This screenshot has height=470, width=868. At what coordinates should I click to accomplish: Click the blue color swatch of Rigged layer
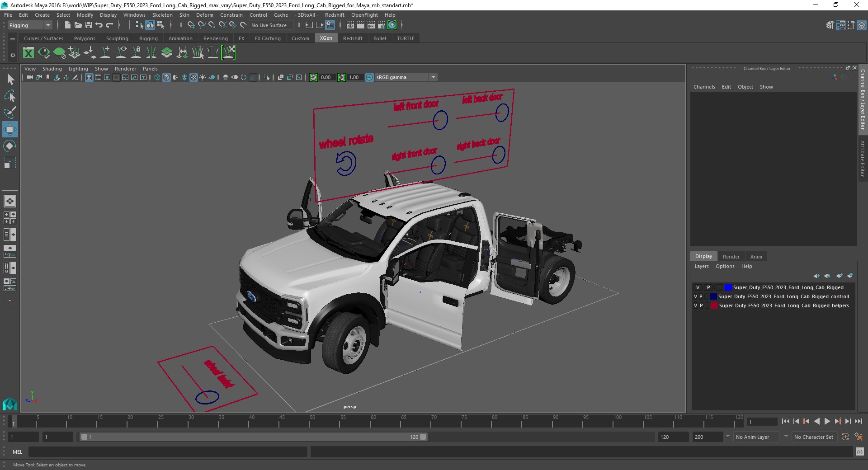point(728,287)
